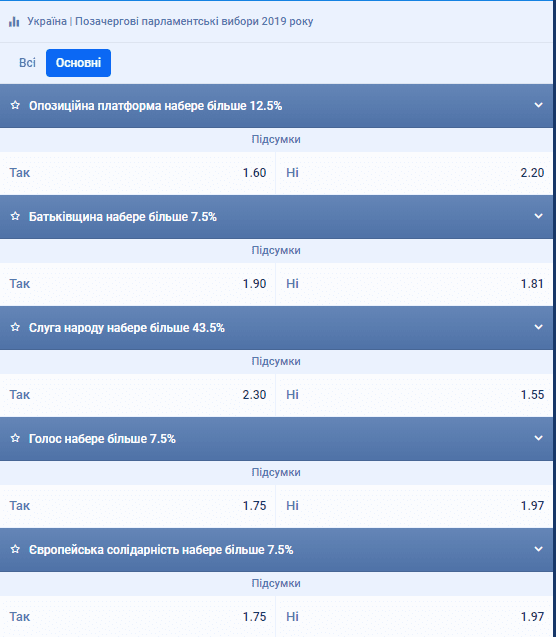Choose Так 1.90 for Батьківщина
Image resolution: width=556 pixels, height=637 pixels.
138,284
